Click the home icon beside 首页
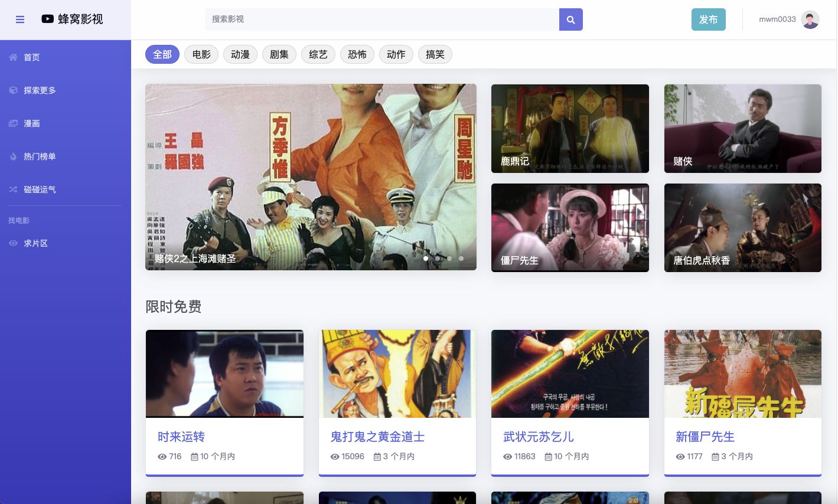838x504 pixels. pyautogui.click(x=14, y=57)
